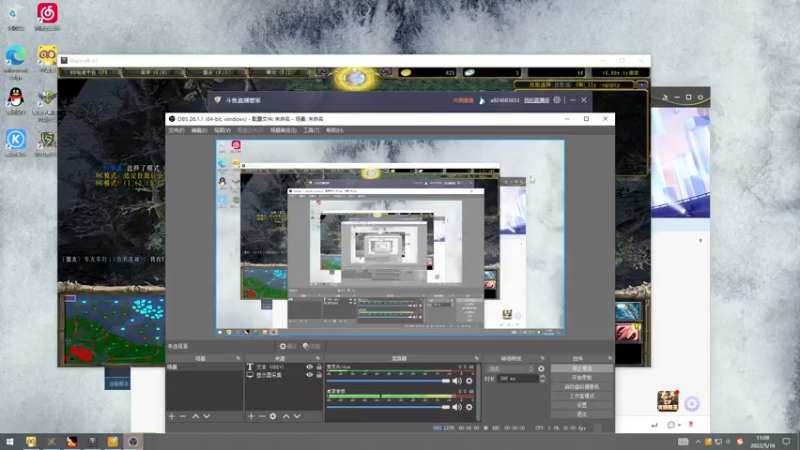Open the transition type dropdown in Scene Transitions

click(510, 368)
